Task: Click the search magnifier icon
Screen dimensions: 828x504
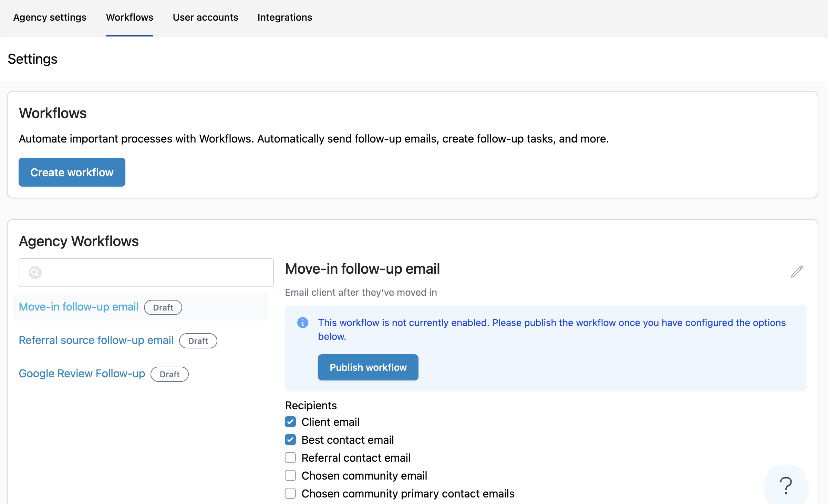Action: (35, 273)
